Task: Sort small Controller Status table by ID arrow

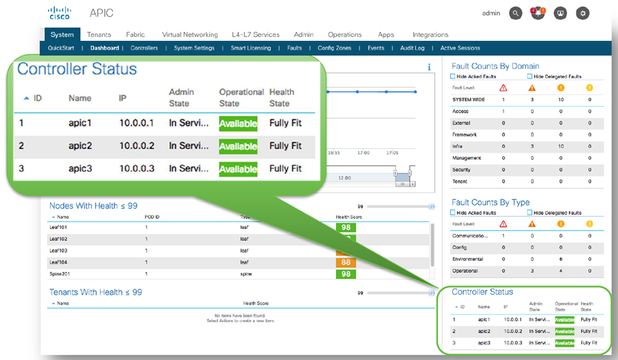Action: [x=457, y=307]
